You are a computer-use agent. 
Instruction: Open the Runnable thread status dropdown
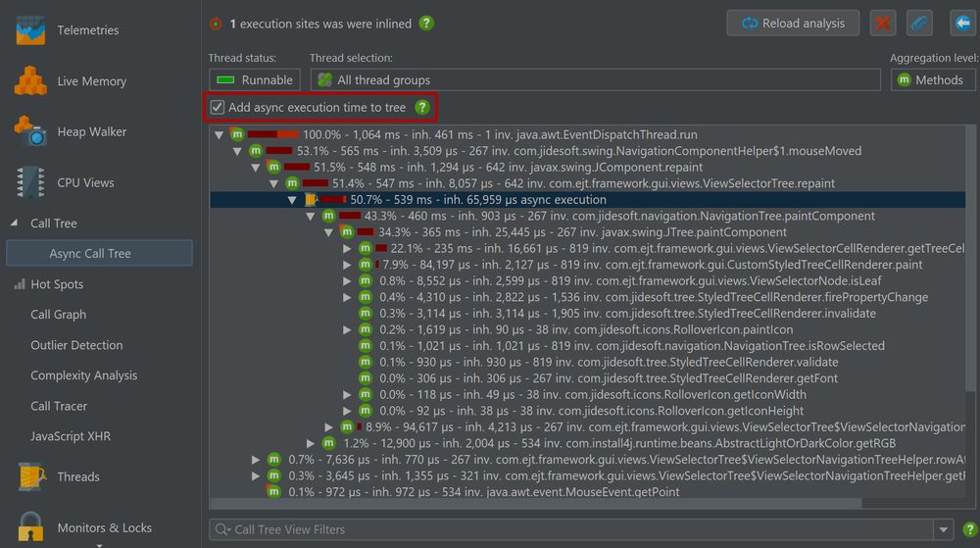(x=255, y=80)
